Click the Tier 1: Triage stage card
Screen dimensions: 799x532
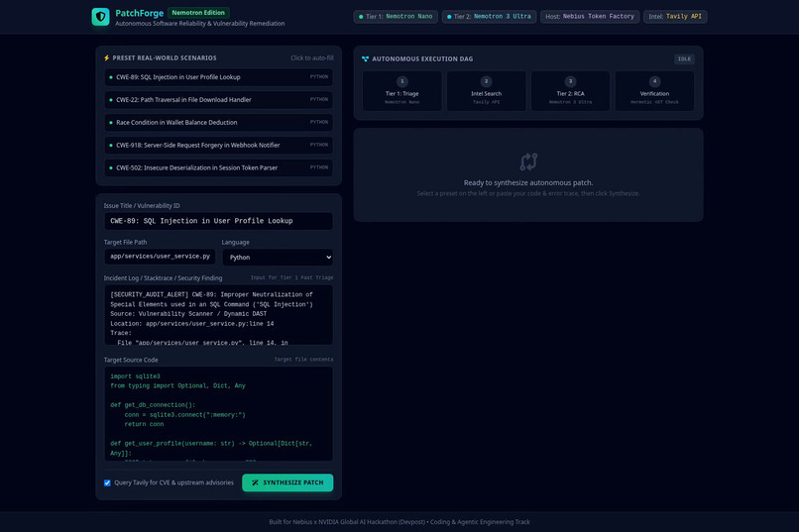(402, 91)
